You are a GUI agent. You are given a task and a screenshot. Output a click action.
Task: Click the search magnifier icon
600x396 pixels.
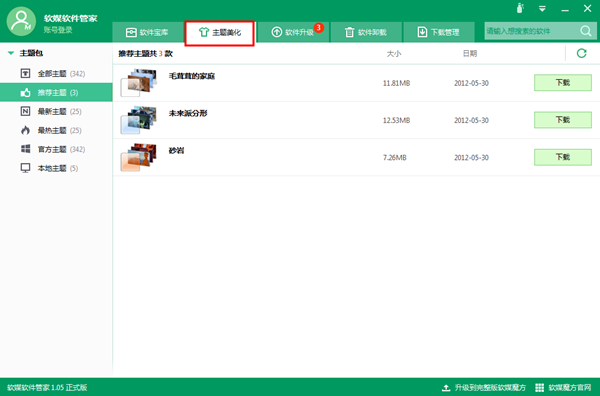click(585, 31)
